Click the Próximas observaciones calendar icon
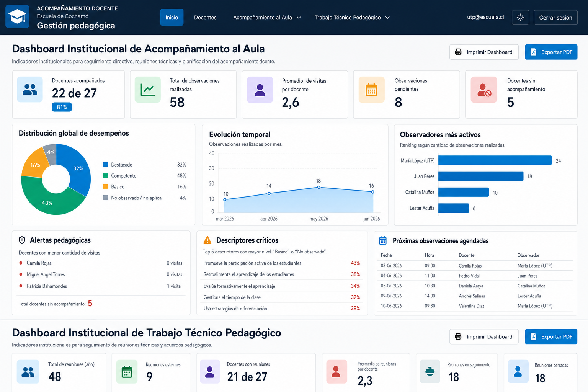The image size is (588, 392). pos(383,240)
